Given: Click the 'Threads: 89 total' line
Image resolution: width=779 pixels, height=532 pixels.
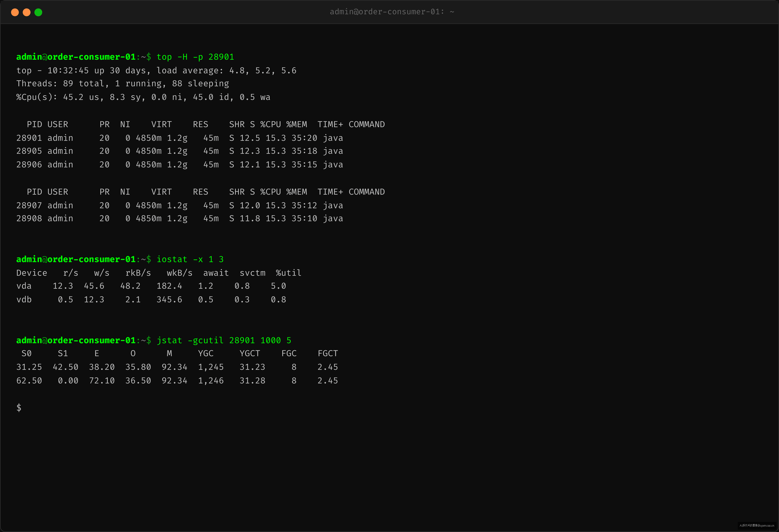Looking at the screenshot, I should [x=123, y=84].
